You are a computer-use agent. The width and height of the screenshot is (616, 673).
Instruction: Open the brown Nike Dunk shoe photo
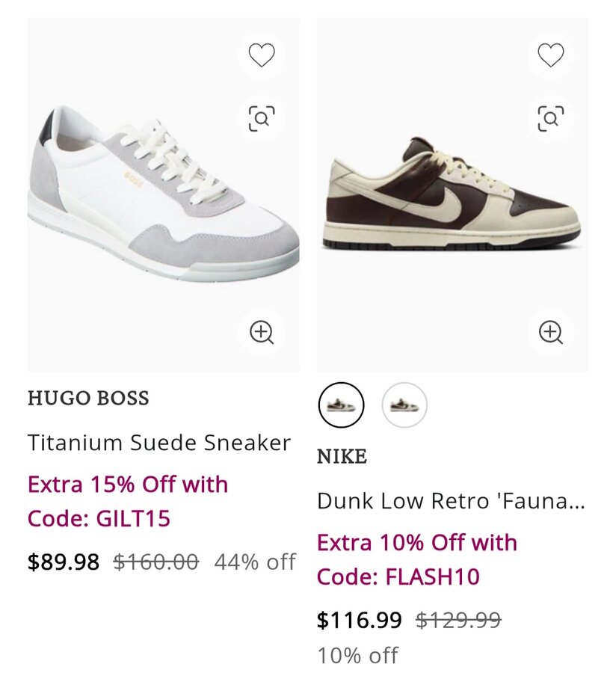click(452, 196)
